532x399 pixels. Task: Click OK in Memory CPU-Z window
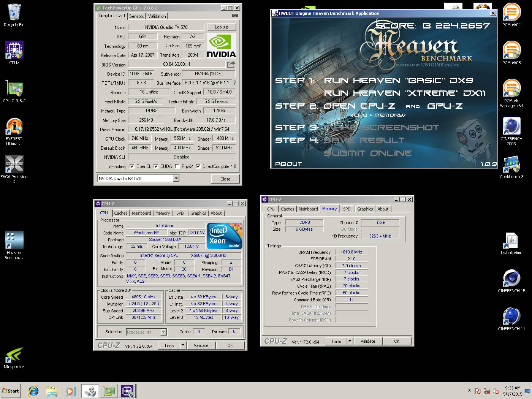(x=397, y=341)
